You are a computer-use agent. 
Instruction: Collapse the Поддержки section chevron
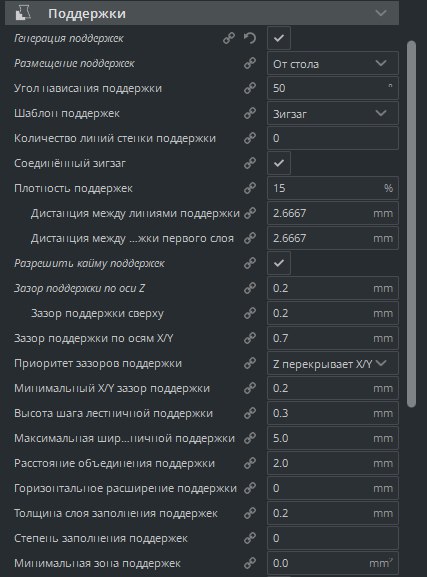click(381, 13)
